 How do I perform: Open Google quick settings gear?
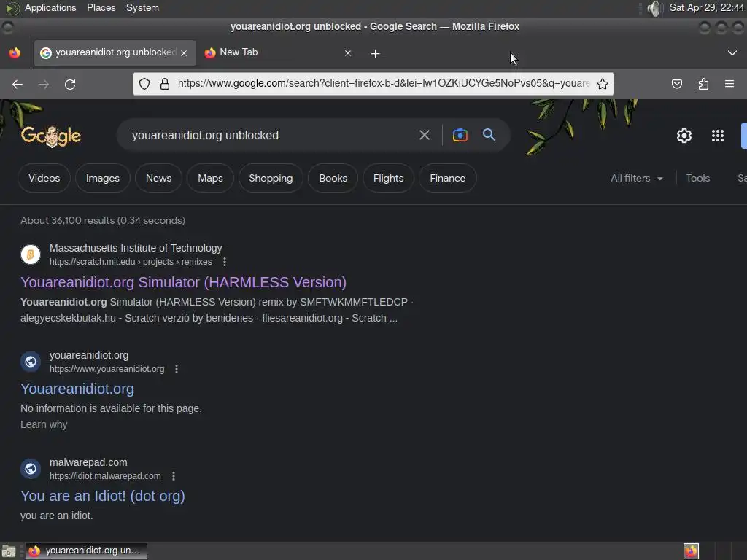click(x=684, y=136)
